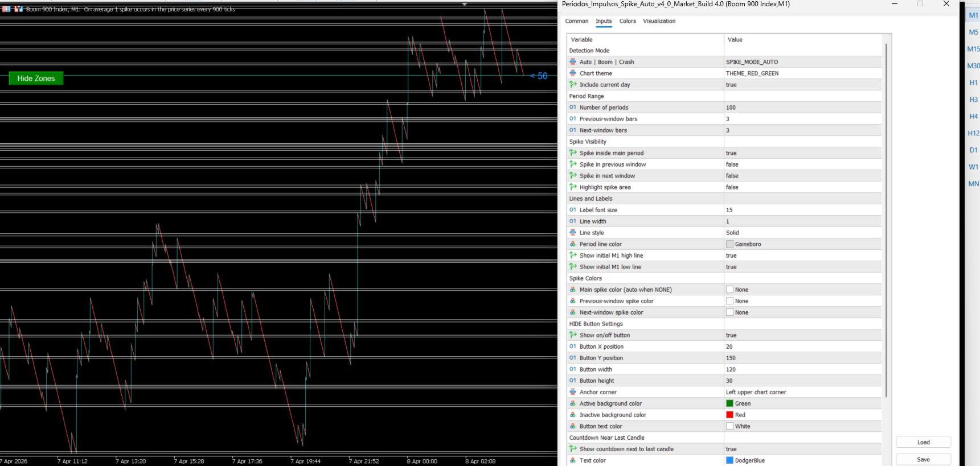
Task: Click the false value for Highlight spike area
Action: (x=732, y=187)
